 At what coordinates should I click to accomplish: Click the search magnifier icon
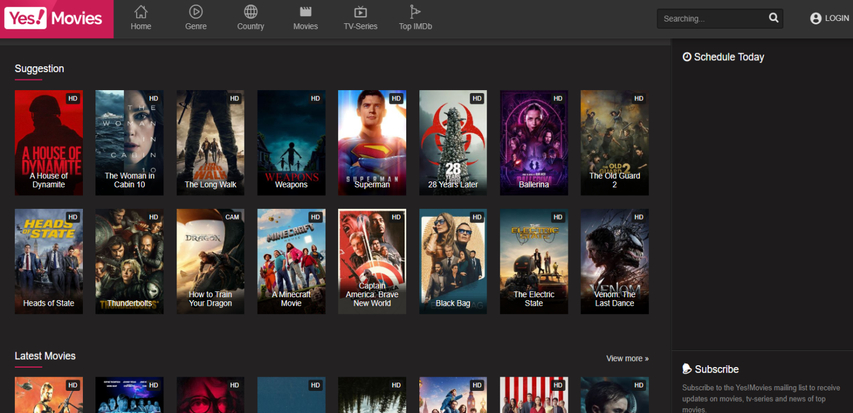[x=774, y=18]
